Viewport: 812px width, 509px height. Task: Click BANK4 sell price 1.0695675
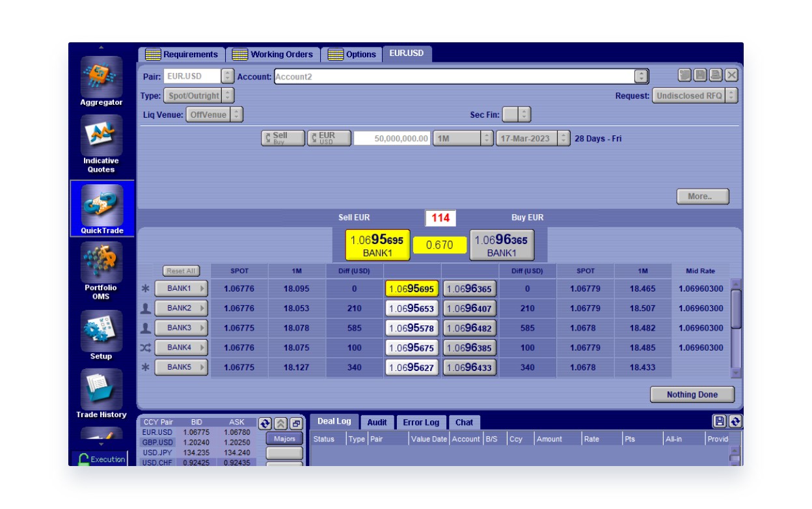[x=412, y=348]
